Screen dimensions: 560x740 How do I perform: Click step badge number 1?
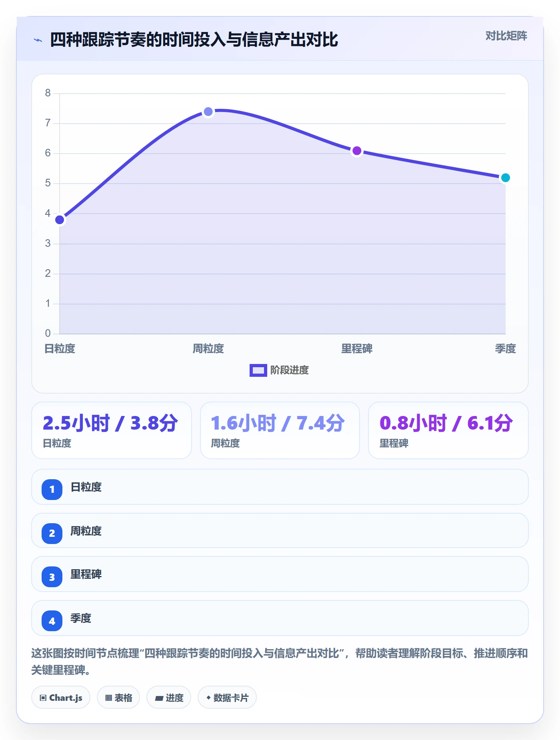tap(52, 489)
